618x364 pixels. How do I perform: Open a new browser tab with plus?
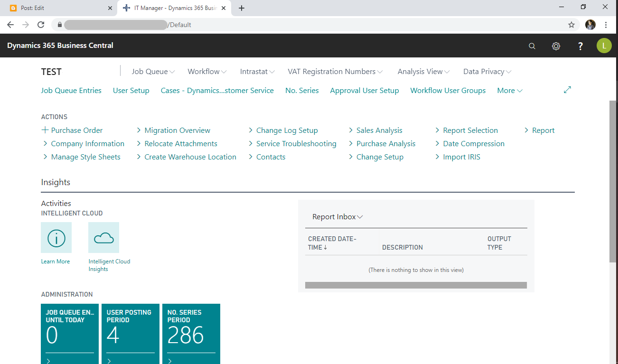pyautogui.click(x=242, y=8)
